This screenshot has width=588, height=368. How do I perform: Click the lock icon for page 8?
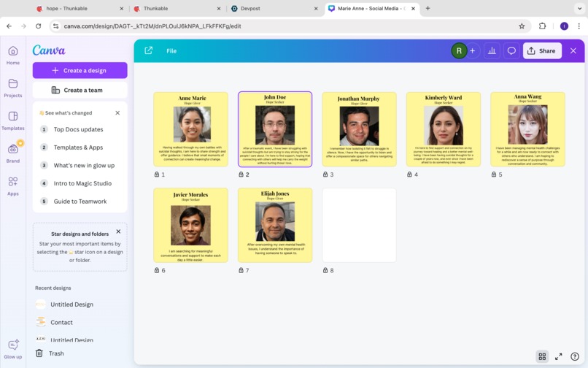coord(325,270)
